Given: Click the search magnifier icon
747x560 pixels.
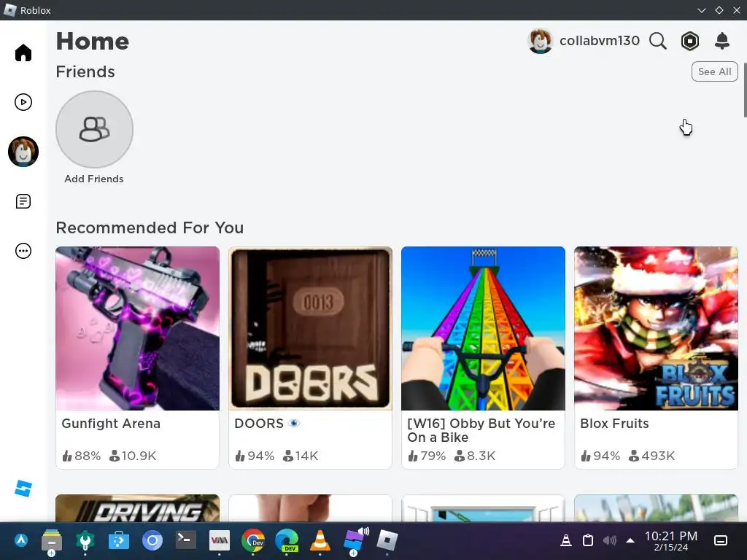Looking at the screenshot, I should 658,41.
